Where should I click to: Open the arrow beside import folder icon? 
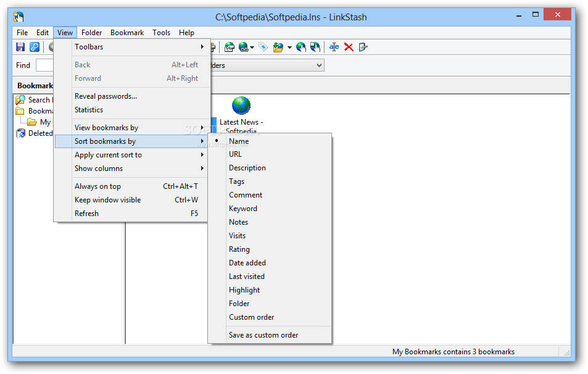(x=289, y=48)
